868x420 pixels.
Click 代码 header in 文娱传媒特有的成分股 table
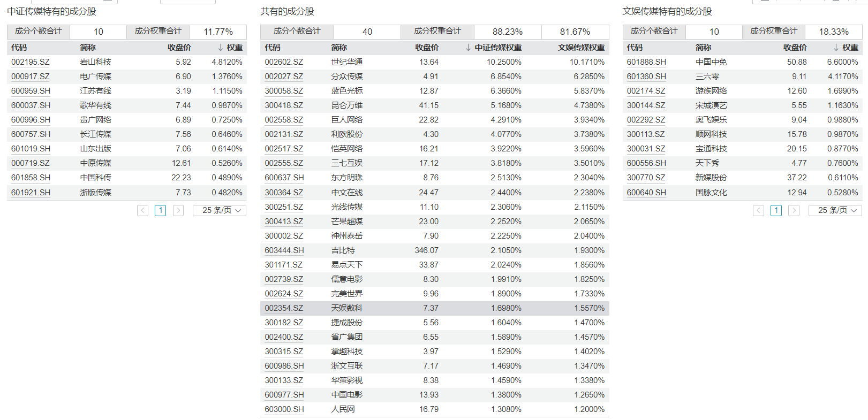tap(635, 48)
